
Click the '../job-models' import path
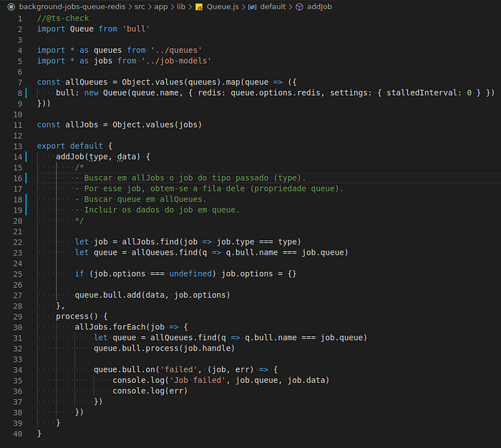[x=176, y=61]
